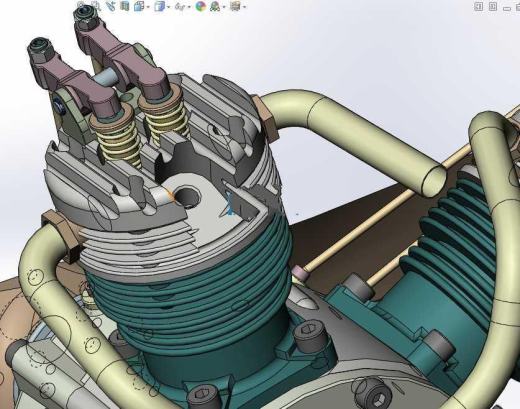Click the left document-window tile button
This screenshot has height=409, width=520.
coord(479,6)
